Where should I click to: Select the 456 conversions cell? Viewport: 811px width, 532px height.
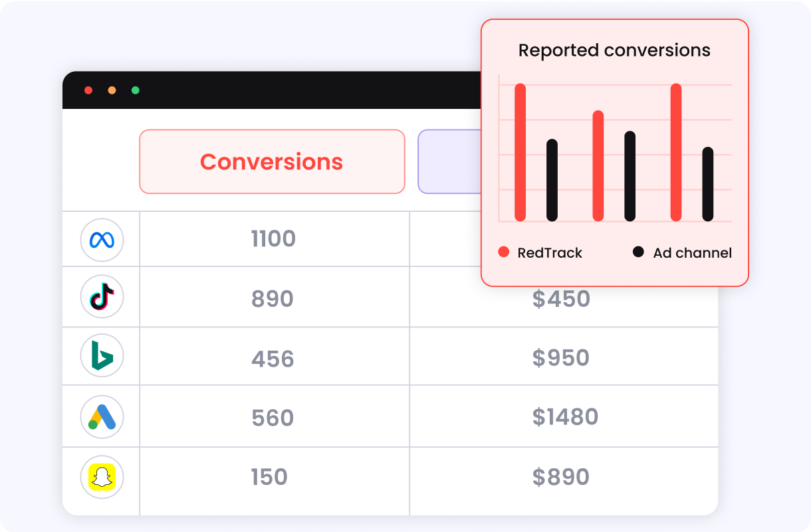(273, 359)
